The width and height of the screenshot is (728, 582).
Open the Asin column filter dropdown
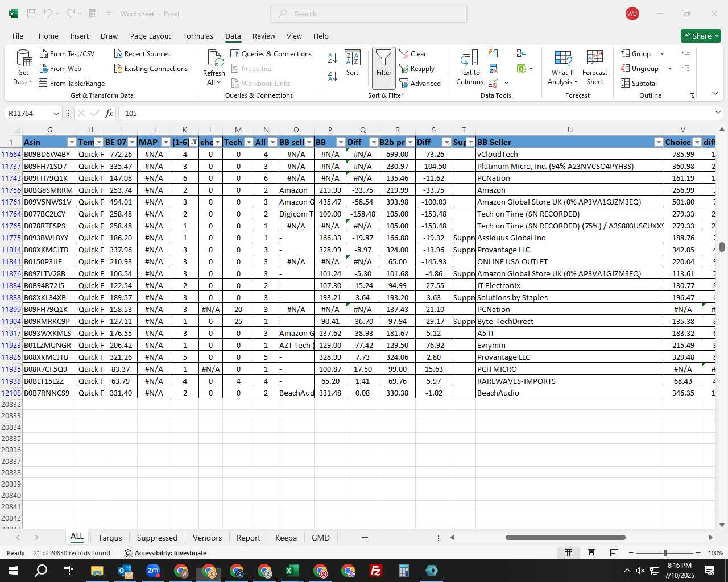[72, 142]
